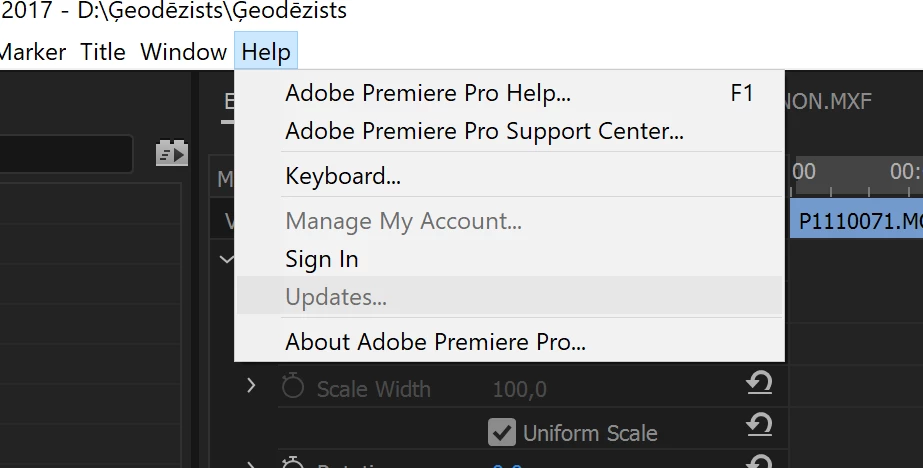Click the Updates... menu entry

click(336, 297)
